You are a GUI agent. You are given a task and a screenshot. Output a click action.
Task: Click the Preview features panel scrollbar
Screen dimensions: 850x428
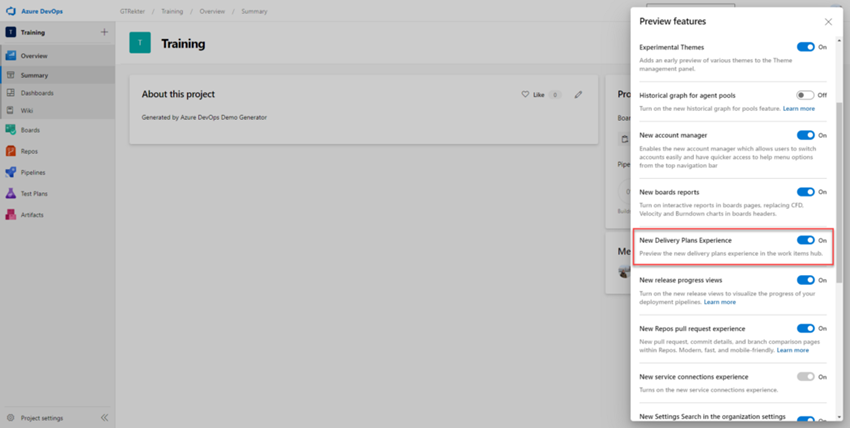839,192
